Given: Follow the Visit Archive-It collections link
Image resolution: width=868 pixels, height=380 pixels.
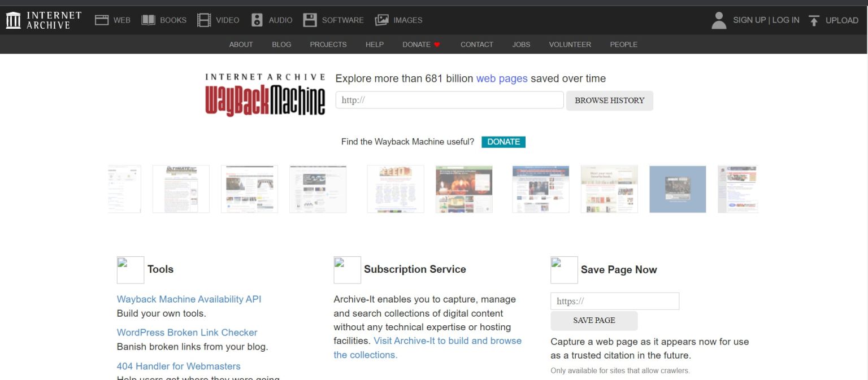Looking at the screenshot, I should click(x=428, y=348).
